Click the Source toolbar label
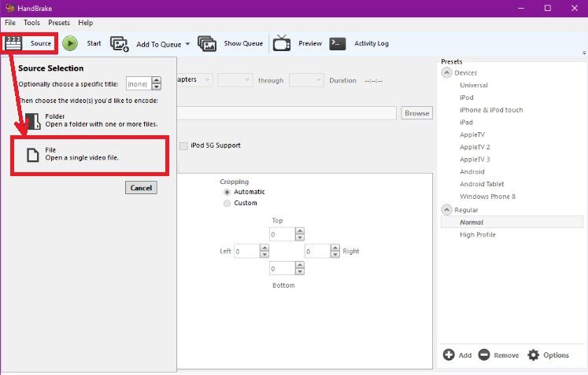588x375 pixels. pyautogui.click(x=40, y=43)
